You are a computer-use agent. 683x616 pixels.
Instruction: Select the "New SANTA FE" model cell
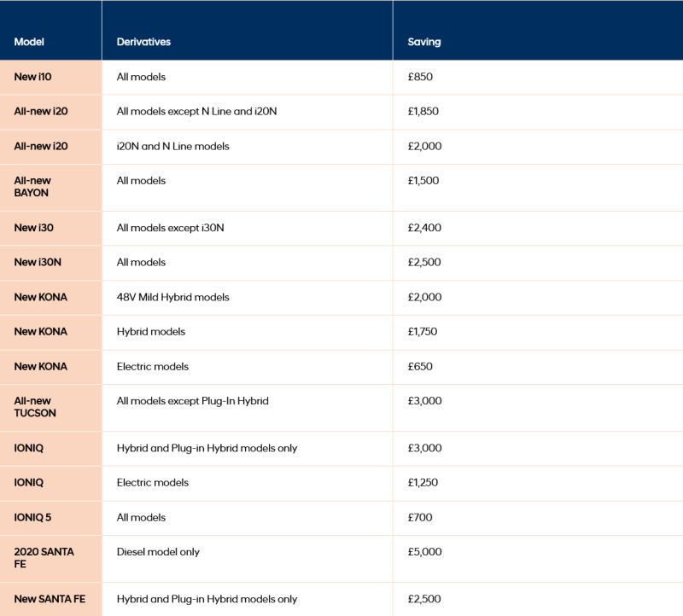(x=50, y=599)
